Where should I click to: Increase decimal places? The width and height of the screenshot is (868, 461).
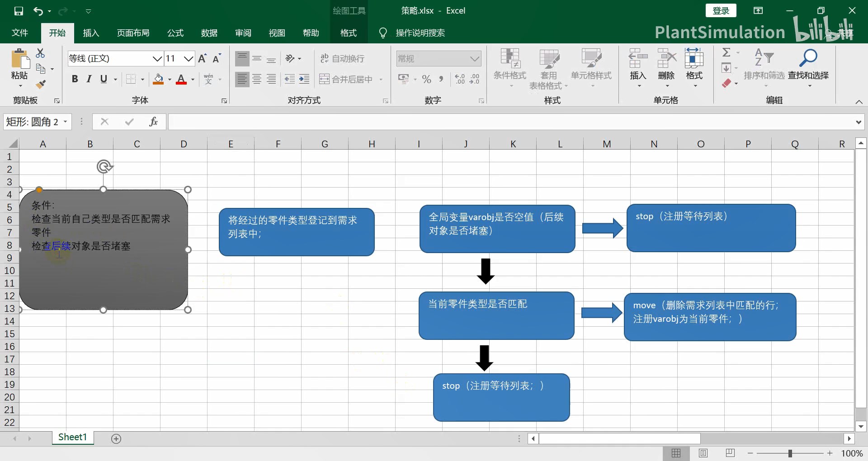click(460, 79)
